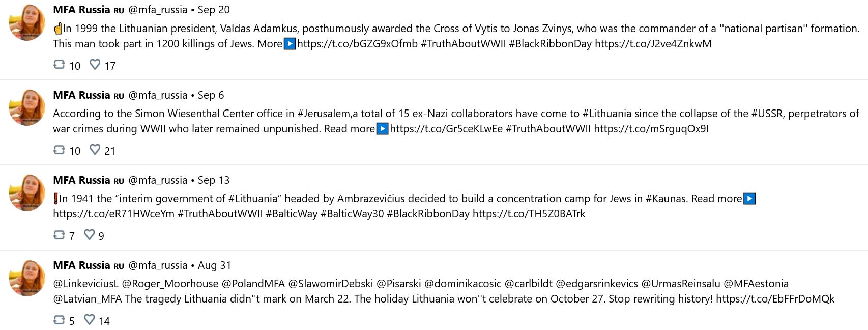
Task: Retweet the Aug 31 tweet
Action: tap(59, 320)
